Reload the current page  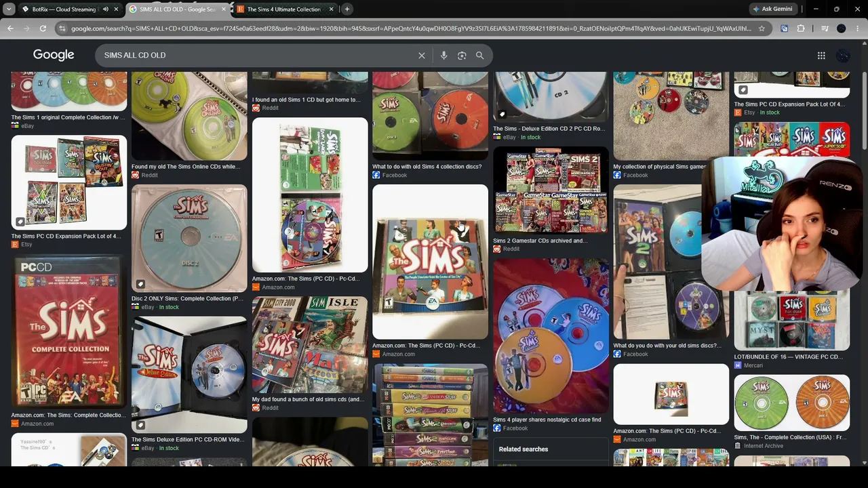[43, 28]
